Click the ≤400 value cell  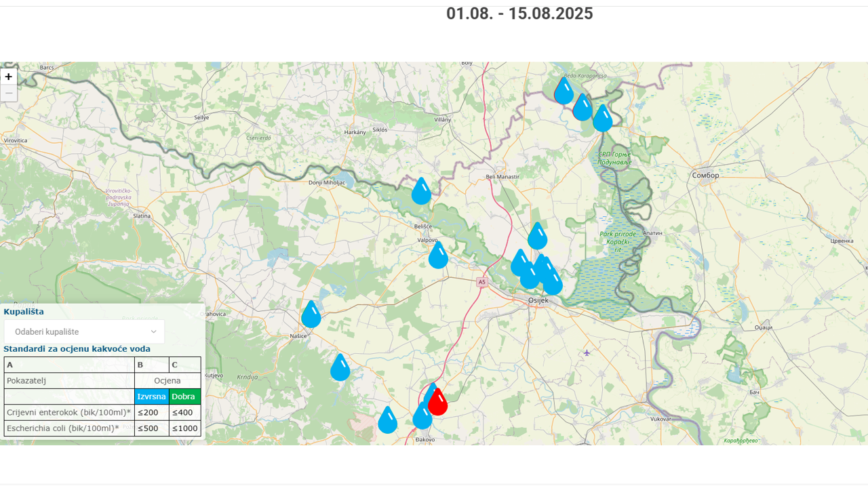tap(184, 412)
